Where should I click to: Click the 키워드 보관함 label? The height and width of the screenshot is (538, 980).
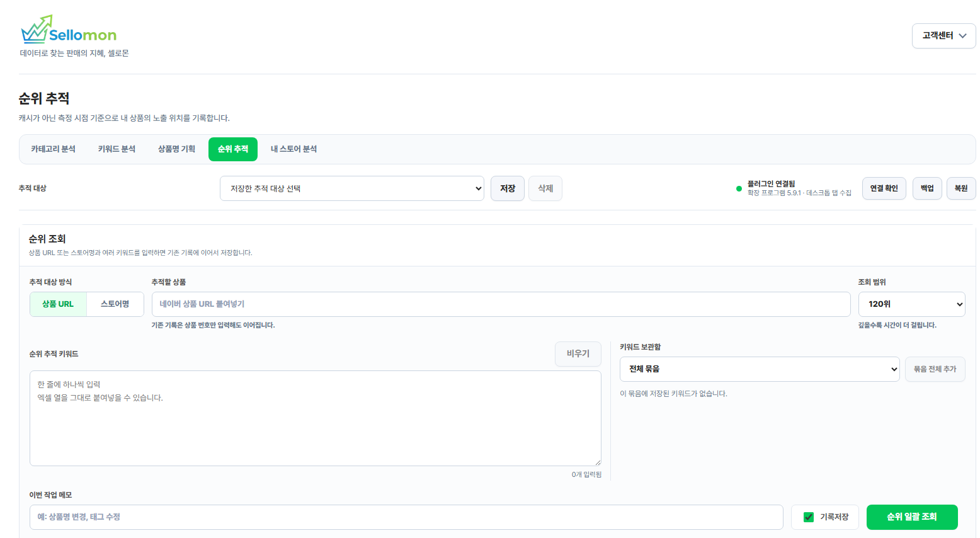coord(641,347)
